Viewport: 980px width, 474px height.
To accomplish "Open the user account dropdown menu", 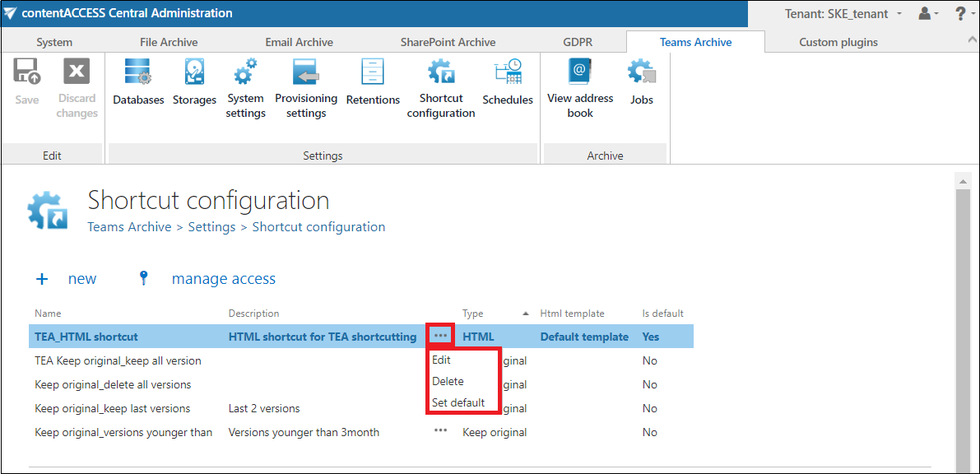I will coord(928,13).
